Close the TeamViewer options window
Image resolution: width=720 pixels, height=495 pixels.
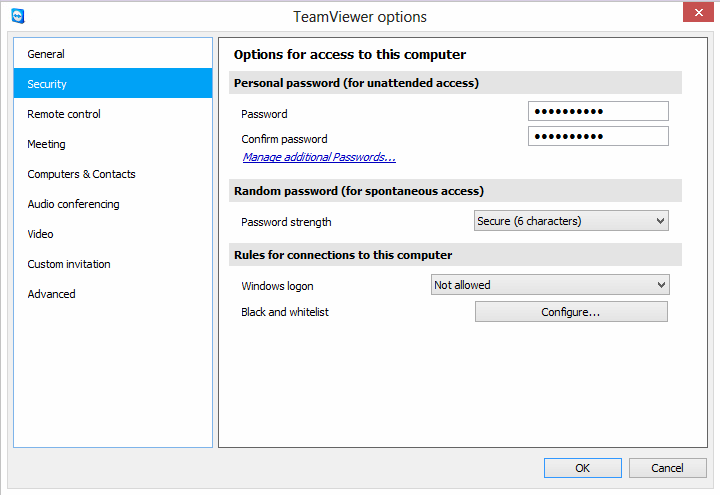pos(697,14)
